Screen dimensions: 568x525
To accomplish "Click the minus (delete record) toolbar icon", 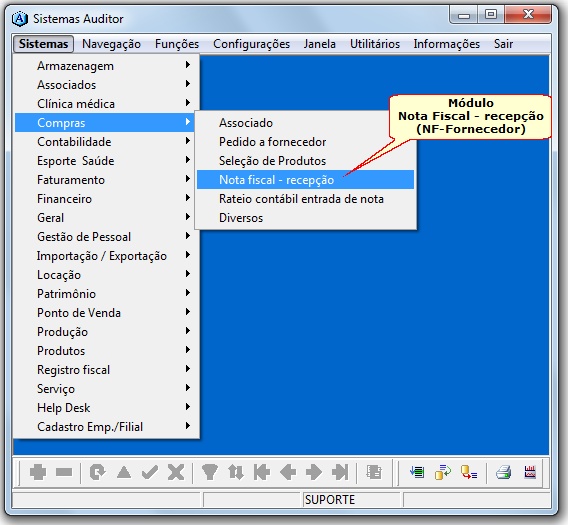I will (x=64, y=472).
